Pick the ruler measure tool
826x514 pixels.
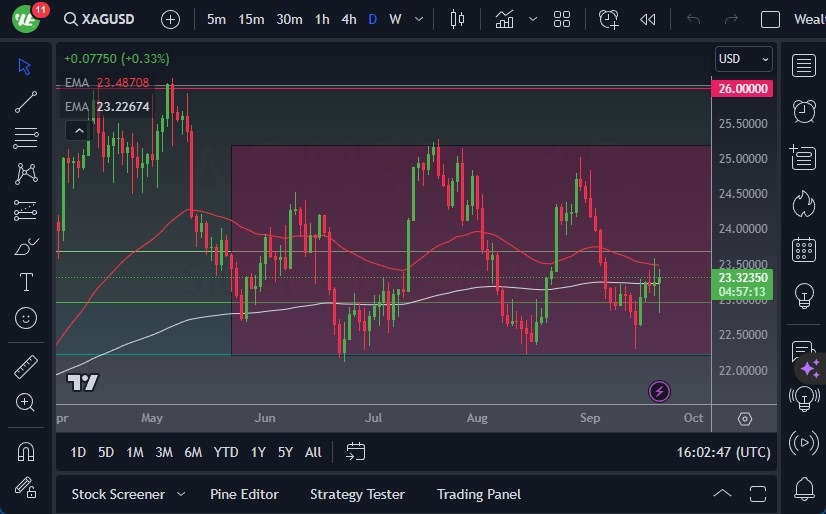click(26, 367)
